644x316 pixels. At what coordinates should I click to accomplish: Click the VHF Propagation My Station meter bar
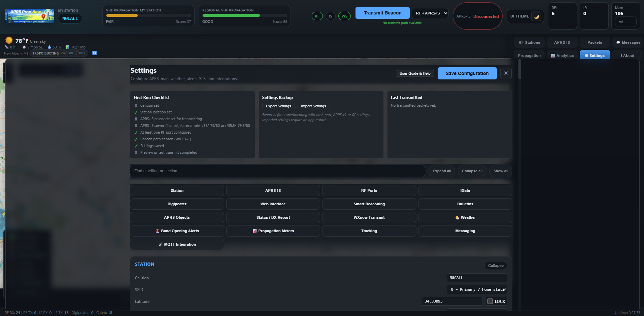pos(148,15)
